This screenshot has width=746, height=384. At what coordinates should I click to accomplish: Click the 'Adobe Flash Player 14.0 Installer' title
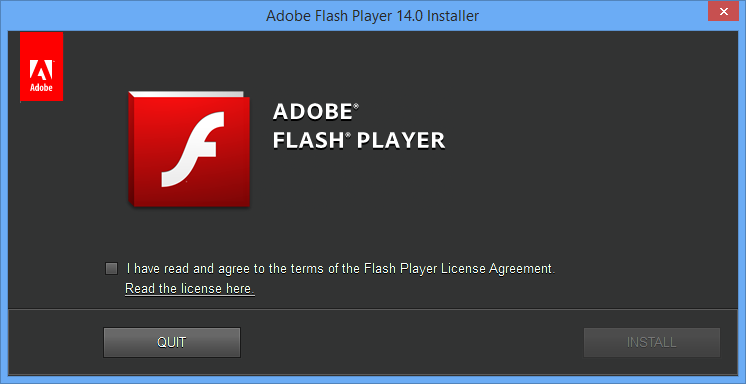(x=373, y=16)
